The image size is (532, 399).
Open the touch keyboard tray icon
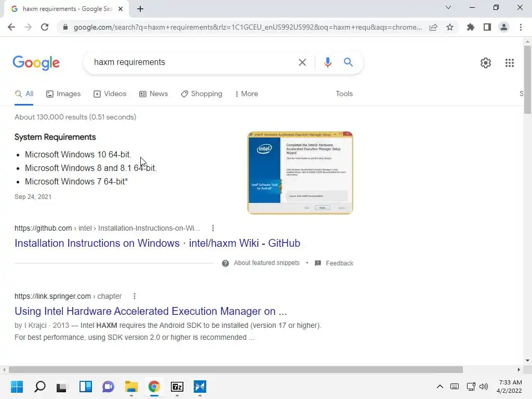[455, 387]
